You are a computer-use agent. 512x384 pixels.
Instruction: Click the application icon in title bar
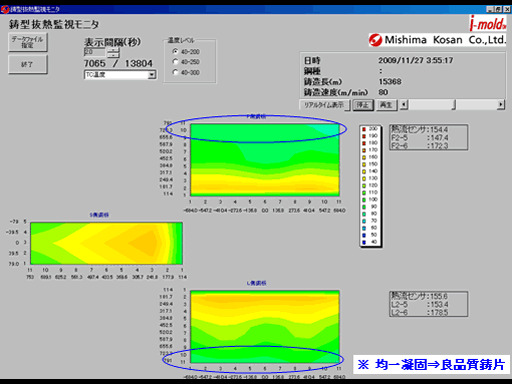point(5,9)
